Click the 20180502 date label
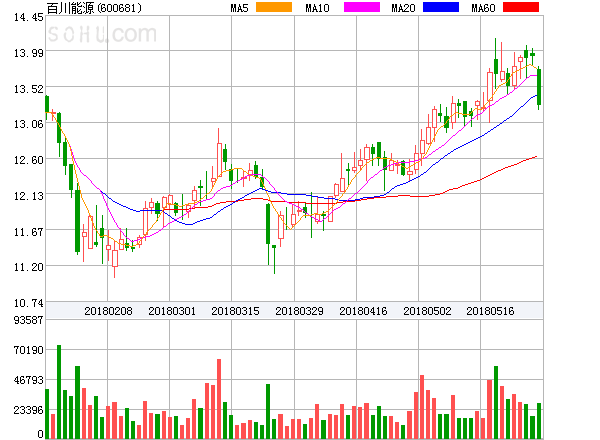The image size is (600, 440). [427, 311]
